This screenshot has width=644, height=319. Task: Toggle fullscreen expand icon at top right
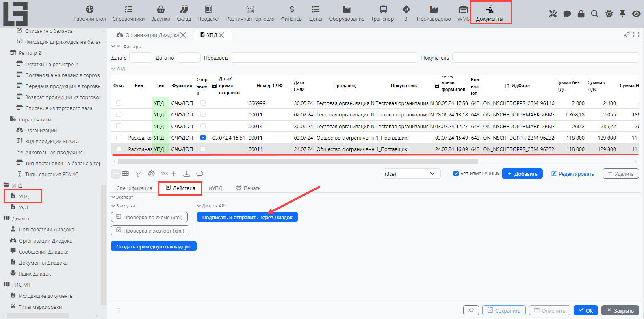636,35
